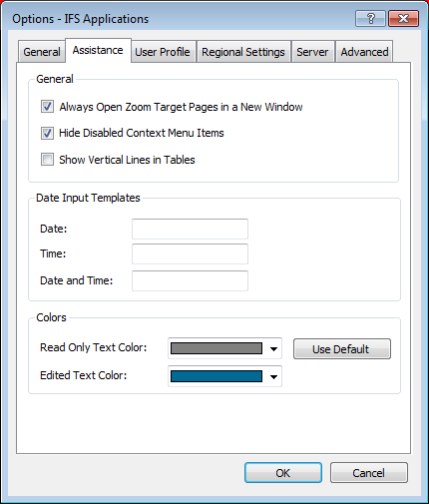Open the User Profile tab
The height and width of the screenshot is (504, 429).
pos(163,52)
